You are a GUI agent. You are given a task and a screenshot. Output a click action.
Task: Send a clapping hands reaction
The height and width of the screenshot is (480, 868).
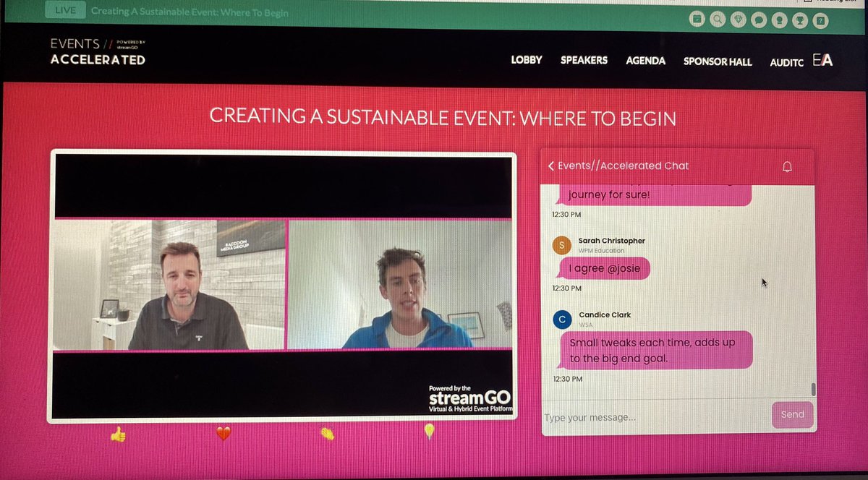328,434
